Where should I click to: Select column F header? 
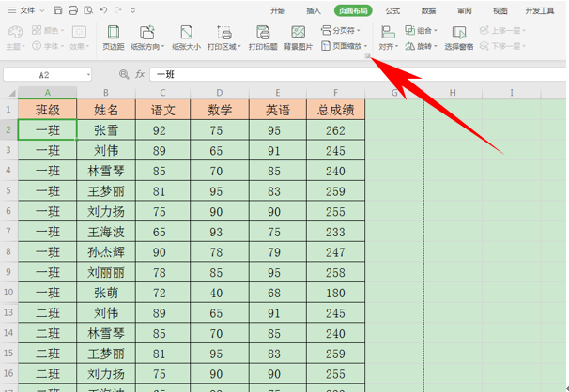click(x=335, y=93)
